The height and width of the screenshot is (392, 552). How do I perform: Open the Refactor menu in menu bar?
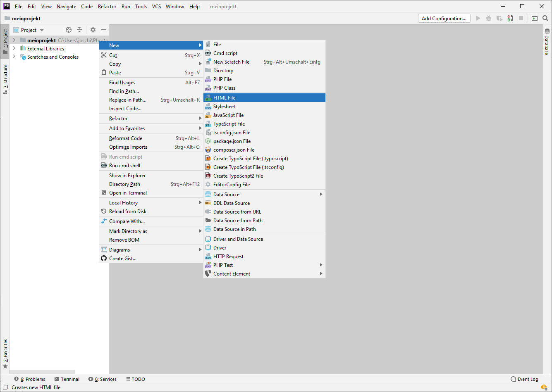pyautogui.click(x=107, y=7)
